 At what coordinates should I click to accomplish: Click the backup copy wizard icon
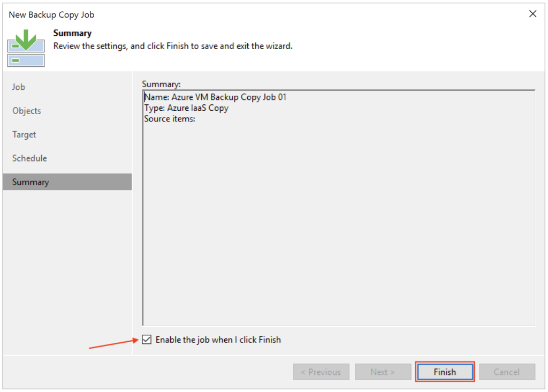[26, 48]
